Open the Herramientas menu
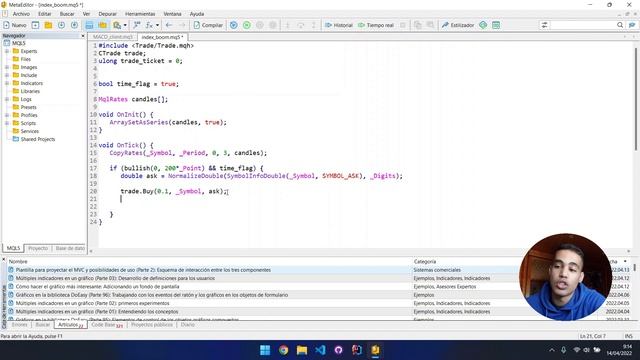640x360 pixels. [140, 14]
